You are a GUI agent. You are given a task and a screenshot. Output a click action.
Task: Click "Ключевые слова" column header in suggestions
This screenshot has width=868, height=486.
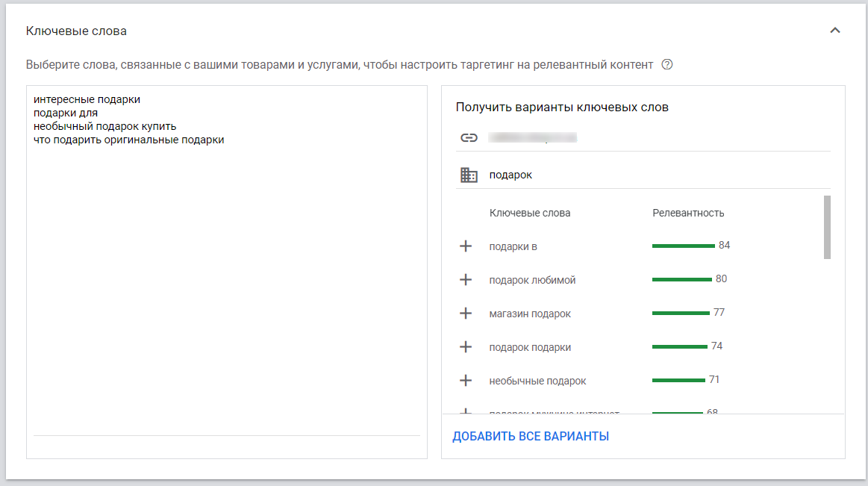(530, 213)
